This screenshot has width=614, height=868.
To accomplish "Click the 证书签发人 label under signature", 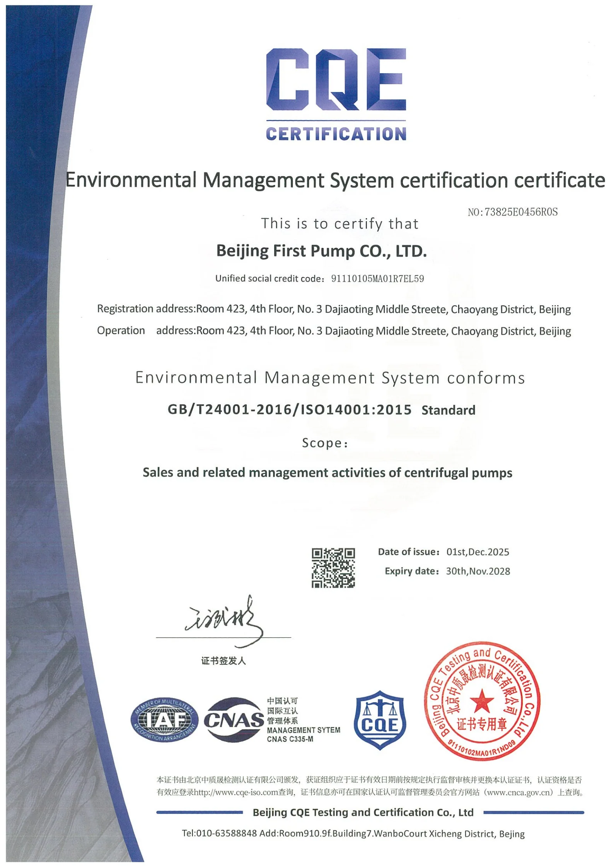I will coord(223,661).
